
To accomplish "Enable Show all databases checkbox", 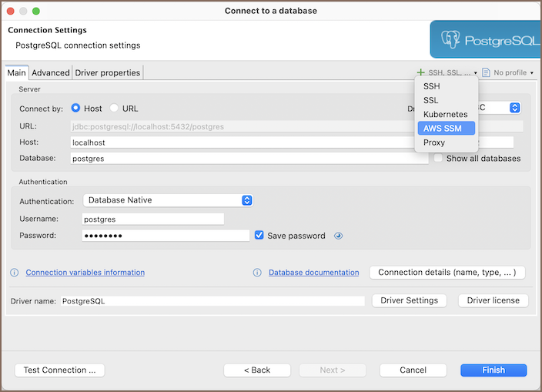I will [x=438, y=158].
